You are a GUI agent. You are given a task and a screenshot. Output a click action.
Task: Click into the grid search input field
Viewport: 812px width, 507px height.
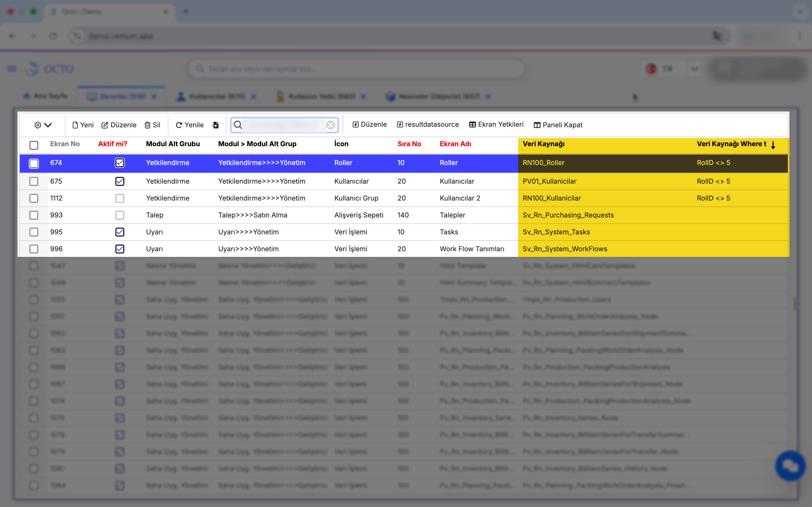tap(284, 125)
